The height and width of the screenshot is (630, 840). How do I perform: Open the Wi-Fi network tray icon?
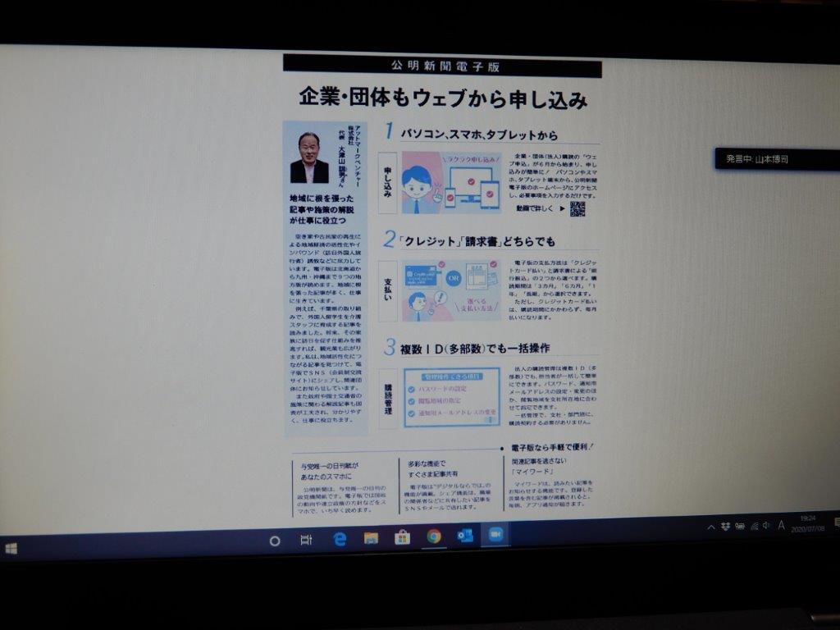pos(755,527)
